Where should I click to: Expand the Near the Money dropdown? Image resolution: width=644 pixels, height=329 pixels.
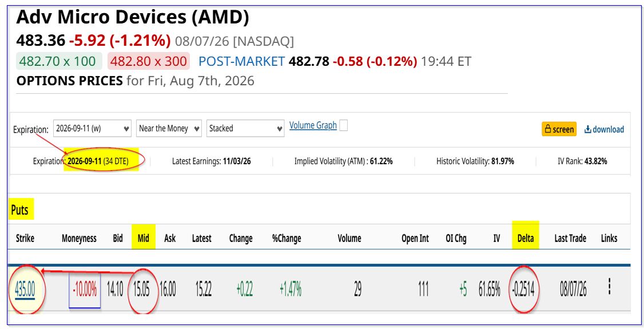tap(169, 129)
